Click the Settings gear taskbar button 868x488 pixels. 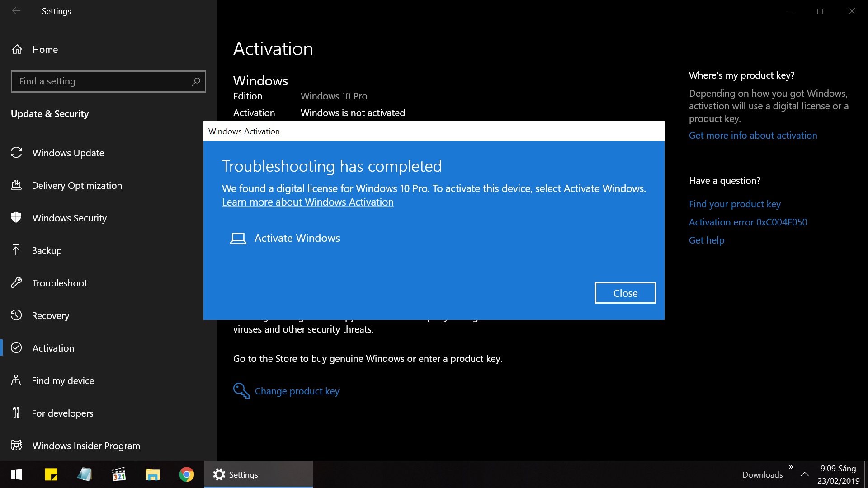(258, 474)
